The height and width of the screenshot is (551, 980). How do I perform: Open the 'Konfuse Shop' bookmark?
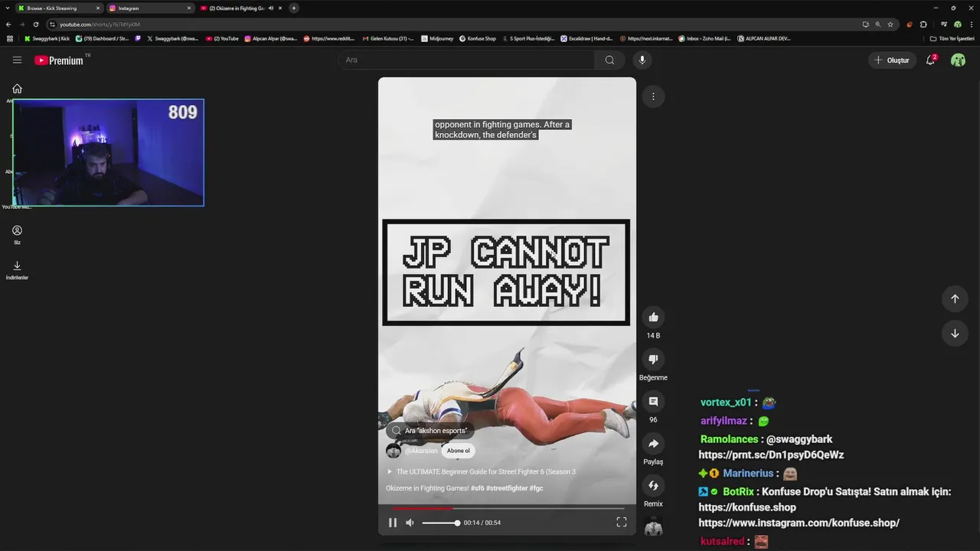[478, 38]
